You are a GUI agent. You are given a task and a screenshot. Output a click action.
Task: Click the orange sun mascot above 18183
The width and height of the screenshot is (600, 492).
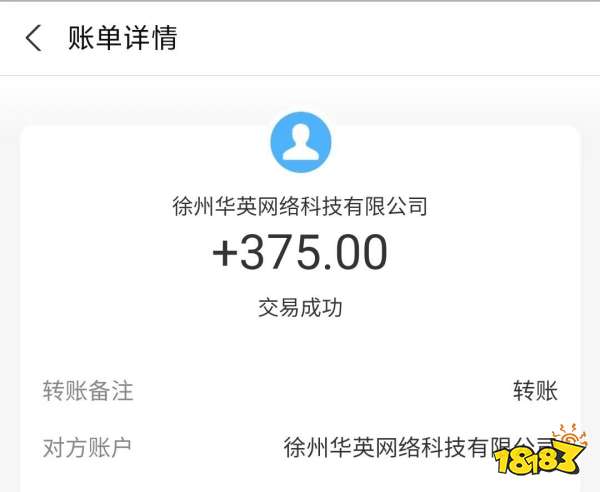coord(570,437)
